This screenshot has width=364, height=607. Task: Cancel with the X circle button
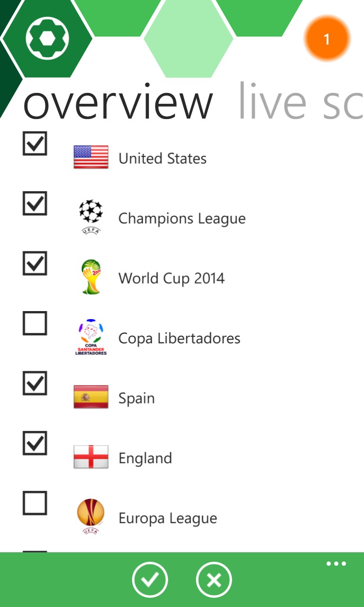tap(214, 579)
